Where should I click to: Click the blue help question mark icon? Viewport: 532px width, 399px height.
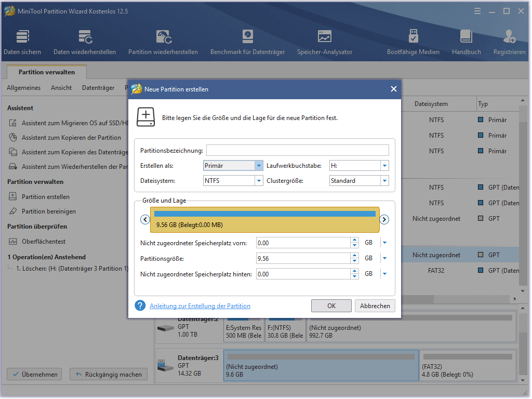140,305
